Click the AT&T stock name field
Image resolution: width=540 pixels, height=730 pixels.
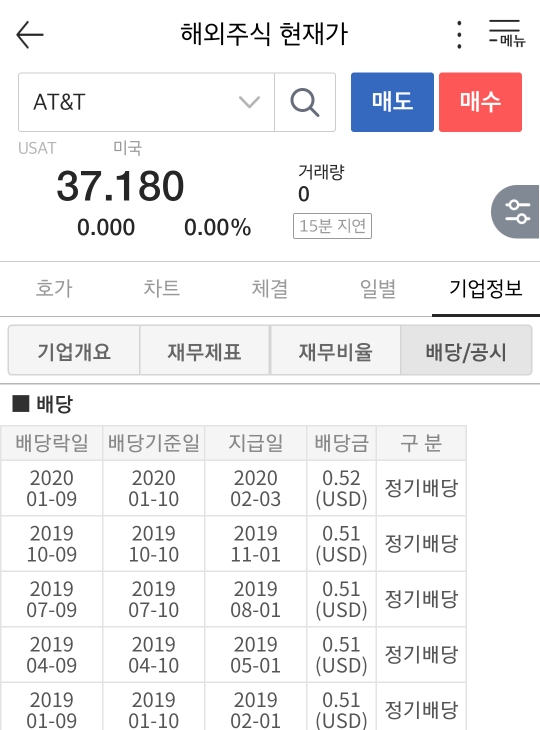(146, 102)
